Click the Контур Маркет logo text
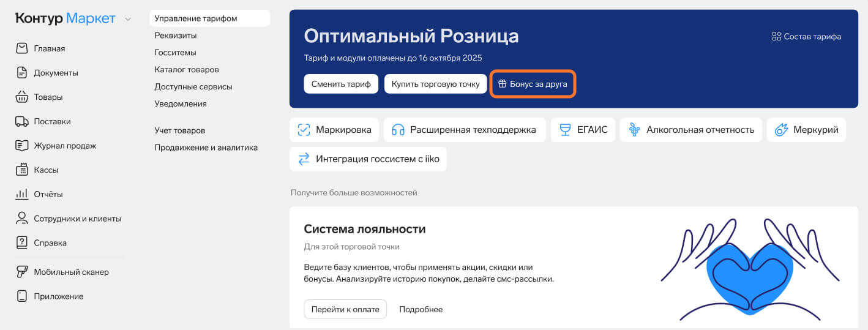The image size is (868, 330). (x=65, y=18)
